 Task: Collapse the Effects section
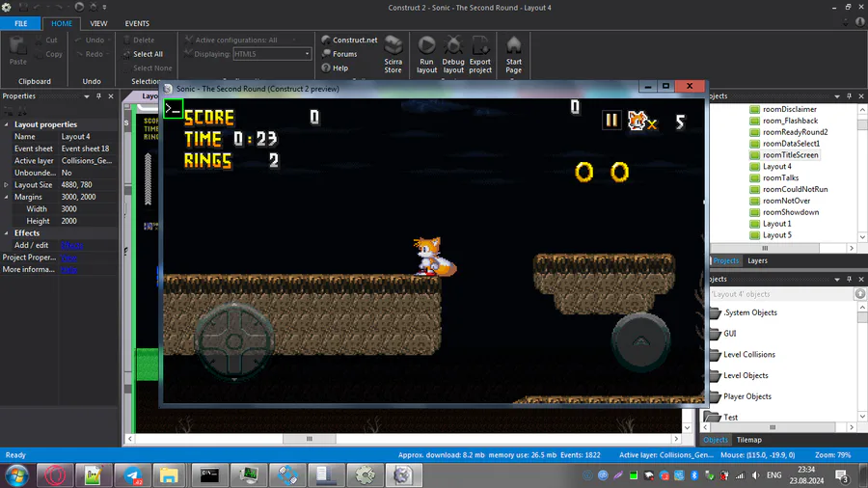[7, 233]
